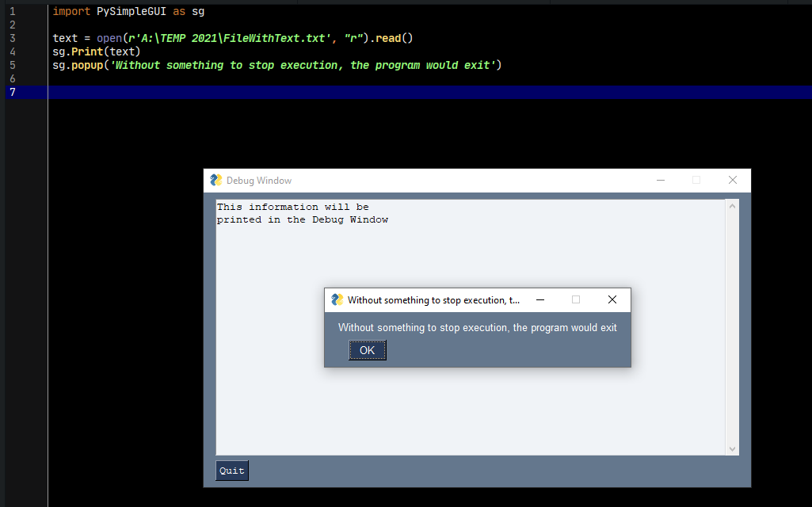Click the PySimpleGUI icon on Debug Window title bar

215,180
